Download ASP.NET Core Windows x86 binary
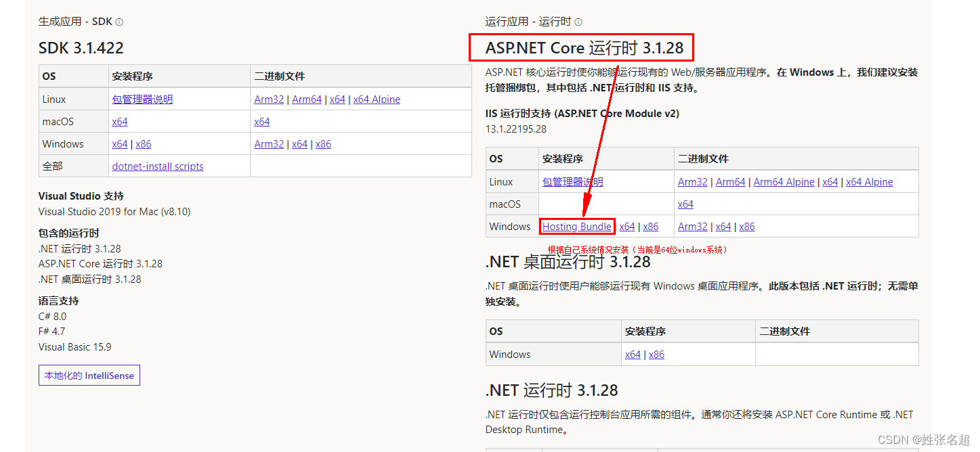 coord(747,226)
